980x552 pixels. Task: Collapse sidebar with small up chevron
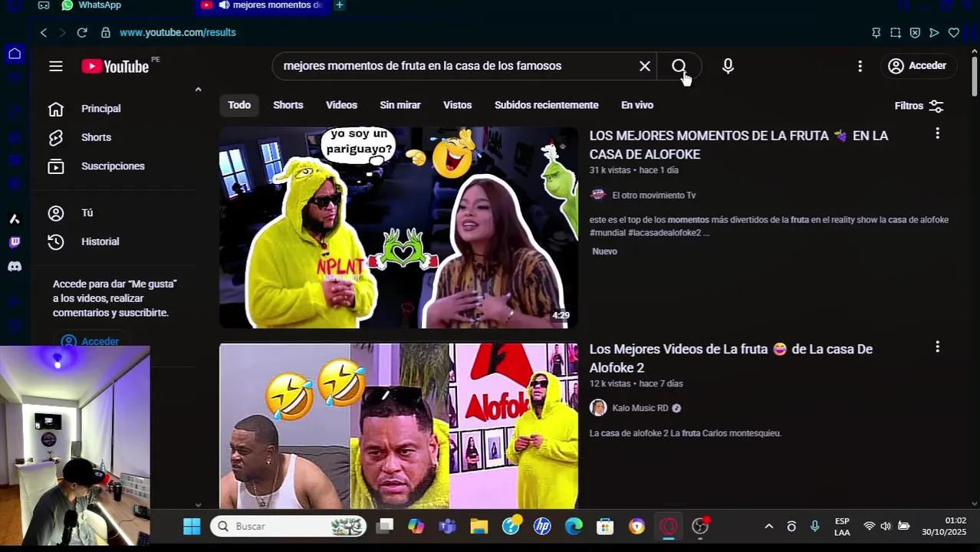click(198, 90)
